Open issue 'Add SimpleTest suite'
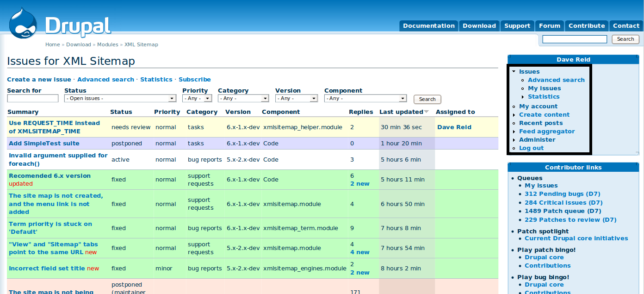 click(x=44, y=144)
